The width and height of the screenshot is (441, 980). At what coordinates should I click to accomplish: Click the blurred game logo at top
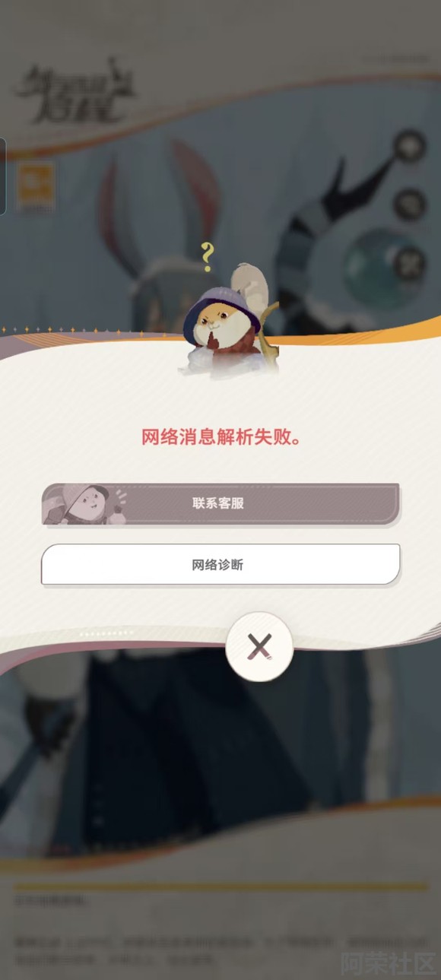75,93
